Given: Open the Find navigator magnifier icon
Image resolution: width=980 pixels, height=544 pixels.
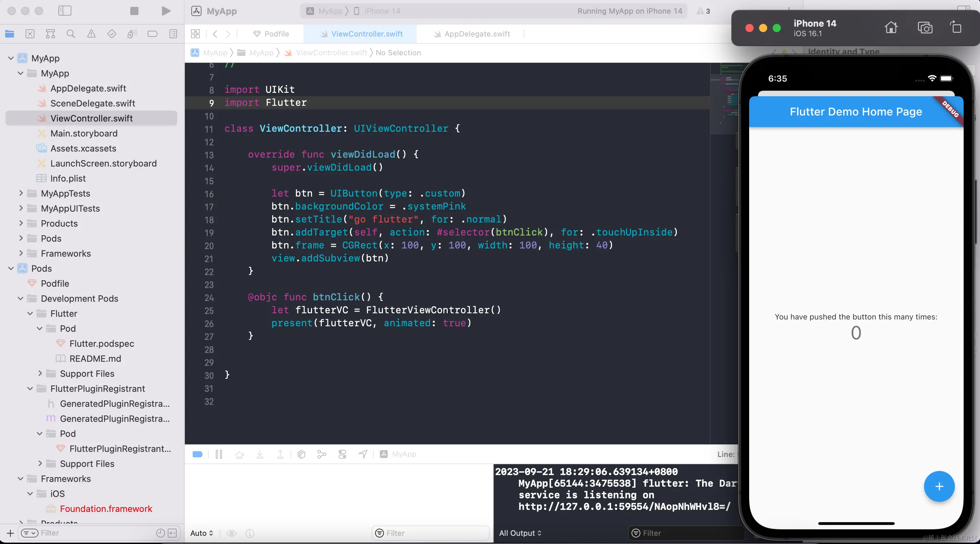Looking at the screenshot, I should pos(71,34).
